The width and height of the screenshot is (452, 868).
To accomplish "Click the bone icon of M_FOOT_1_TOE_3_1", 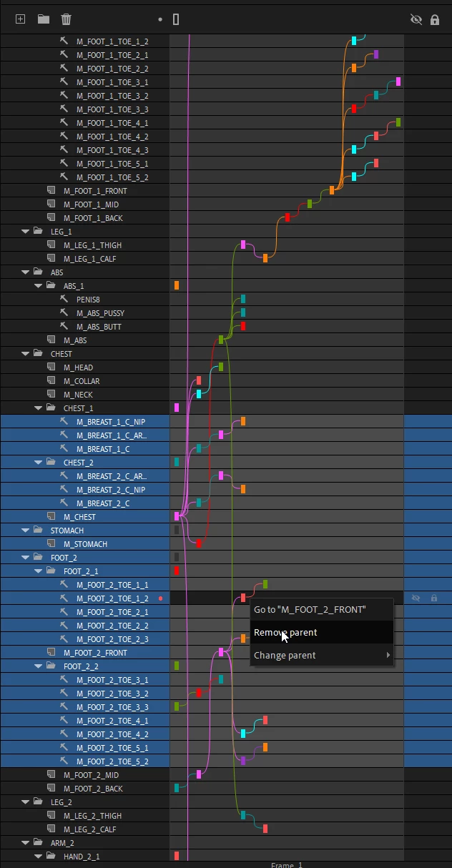I will 64,82.
